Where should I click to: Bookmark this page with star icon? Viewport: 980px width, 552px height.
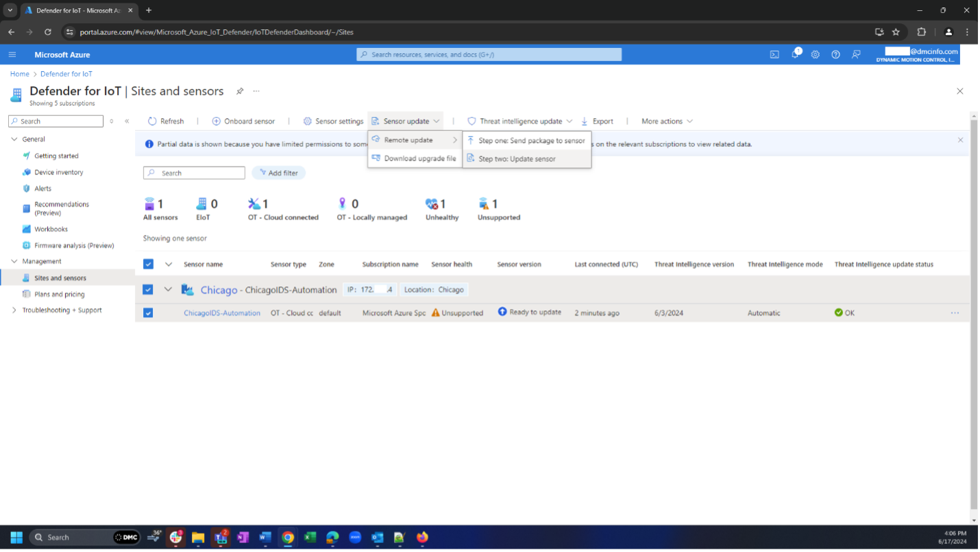pyautogui.click(x=896, y=32)
